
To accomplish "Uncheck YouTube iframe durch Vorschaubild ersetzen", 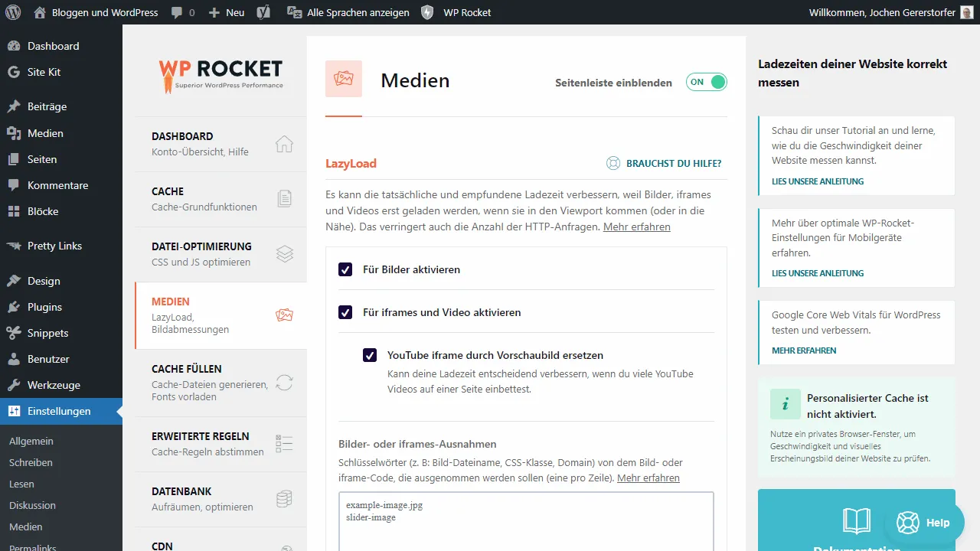I will pos(370,355).
